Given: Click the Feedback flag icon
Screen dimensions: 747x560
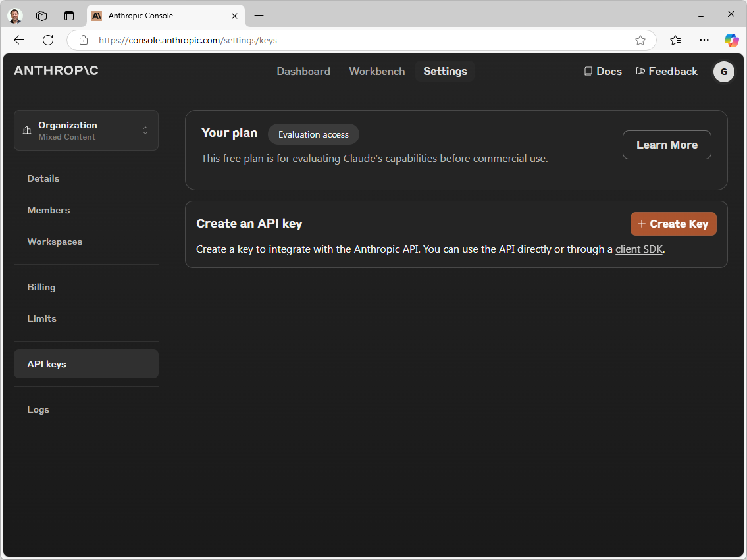Looking at the screenshot, I should [x=640, y=71].
